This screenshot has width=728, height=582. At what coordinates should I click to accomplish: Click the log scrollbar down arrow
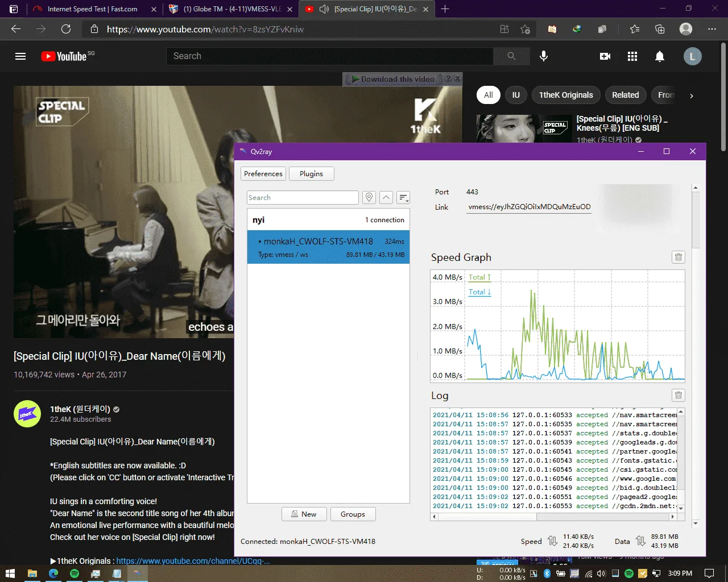click(681, 508)
